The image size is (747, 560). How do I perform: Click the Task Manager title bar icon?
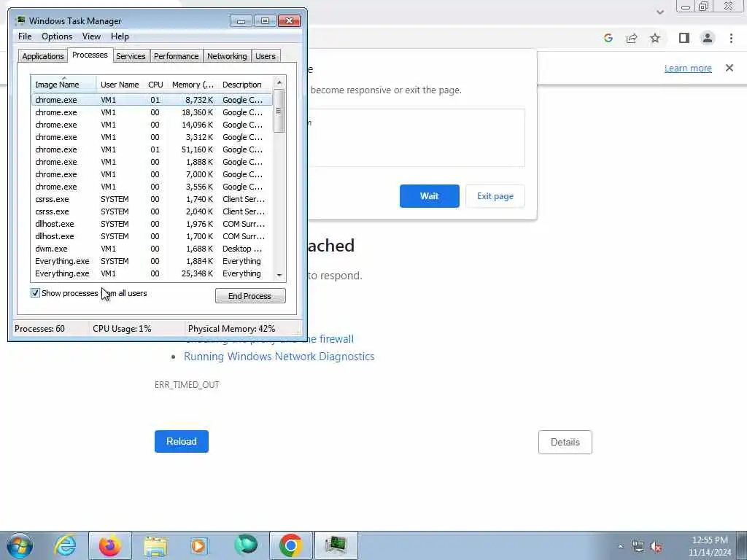pos(20,20)
